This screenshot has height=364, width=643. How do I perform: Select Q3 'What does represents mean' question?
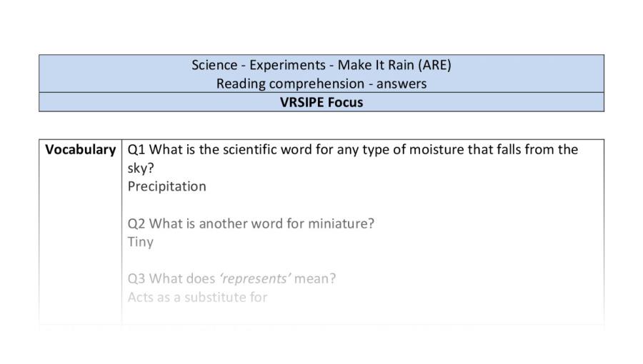pos(231,278)
